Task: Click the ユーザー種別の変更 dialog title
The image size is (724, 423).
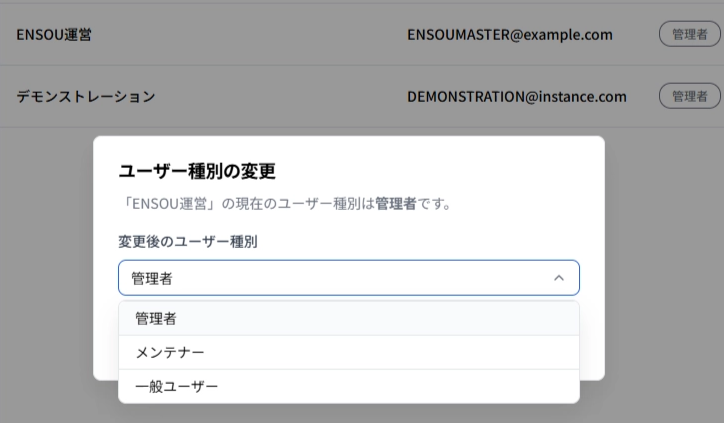Action: coord(197,171)
